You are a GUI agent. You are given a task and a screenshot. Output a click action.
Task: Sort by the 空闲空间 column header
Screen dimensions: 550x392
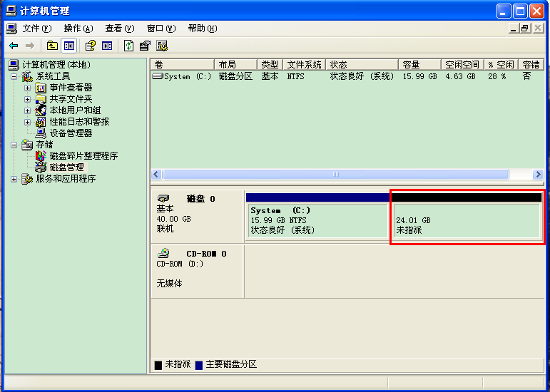pyautogui.click(x=463, y=64)
